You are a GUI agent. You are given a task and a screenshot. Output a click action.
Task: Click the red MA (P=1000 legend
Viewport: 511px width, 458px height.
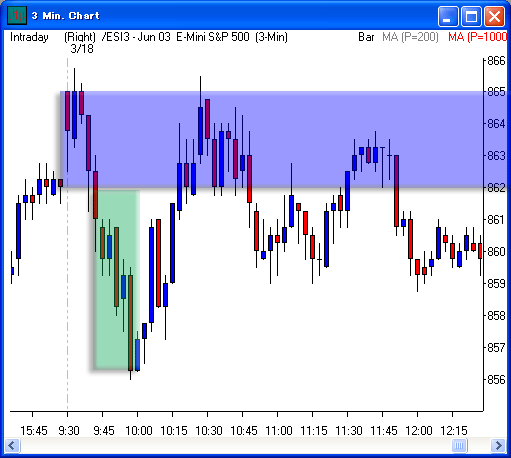[478, 37]
